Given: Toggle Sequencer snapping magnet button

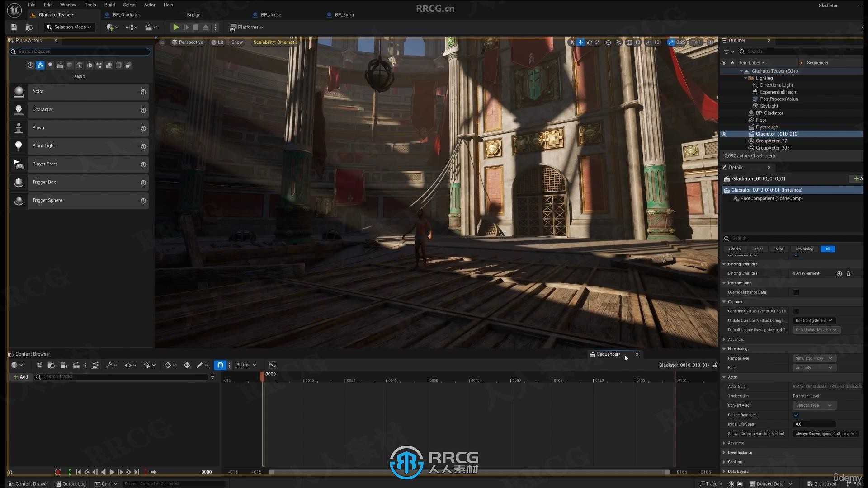Looking at the screenshot, I should pyautogui.click(x=220, y=365).
